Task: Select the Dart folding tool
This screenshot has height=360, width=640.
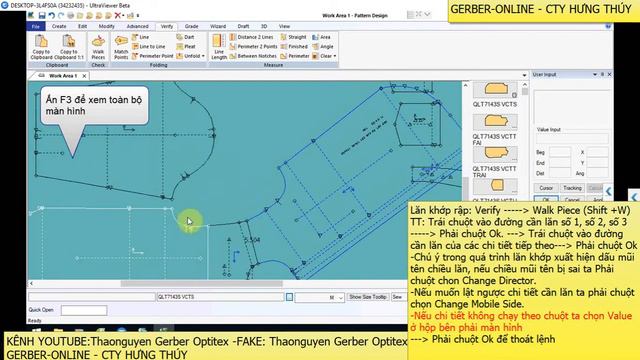Action: [x=185, y=37]
